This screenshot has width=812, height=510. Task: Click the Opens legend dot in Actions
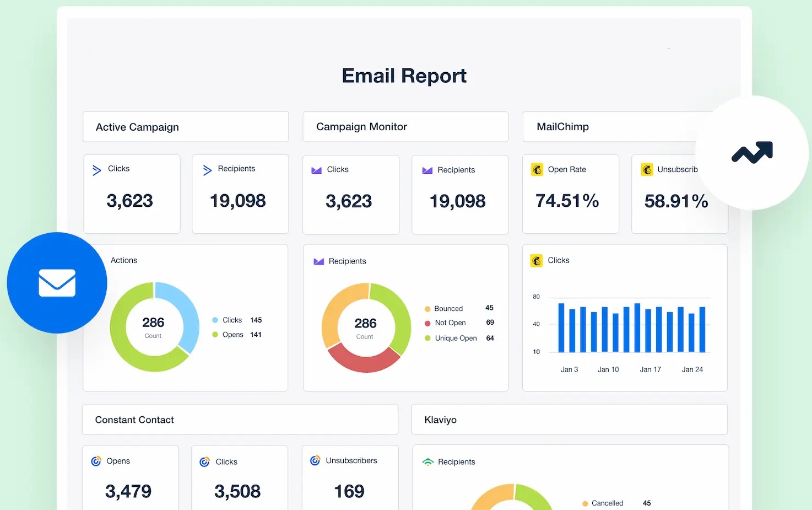pyautogui.click(x=215, y=335)
